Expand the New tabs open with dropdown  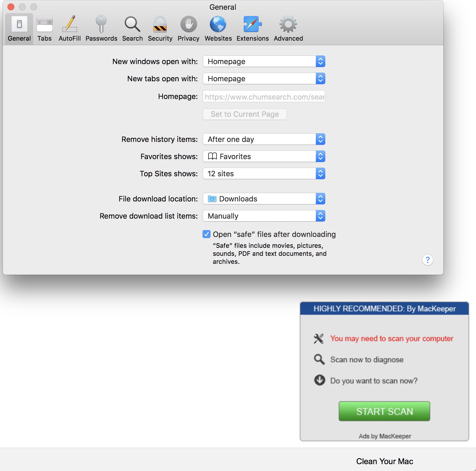(x=264, y=79)
